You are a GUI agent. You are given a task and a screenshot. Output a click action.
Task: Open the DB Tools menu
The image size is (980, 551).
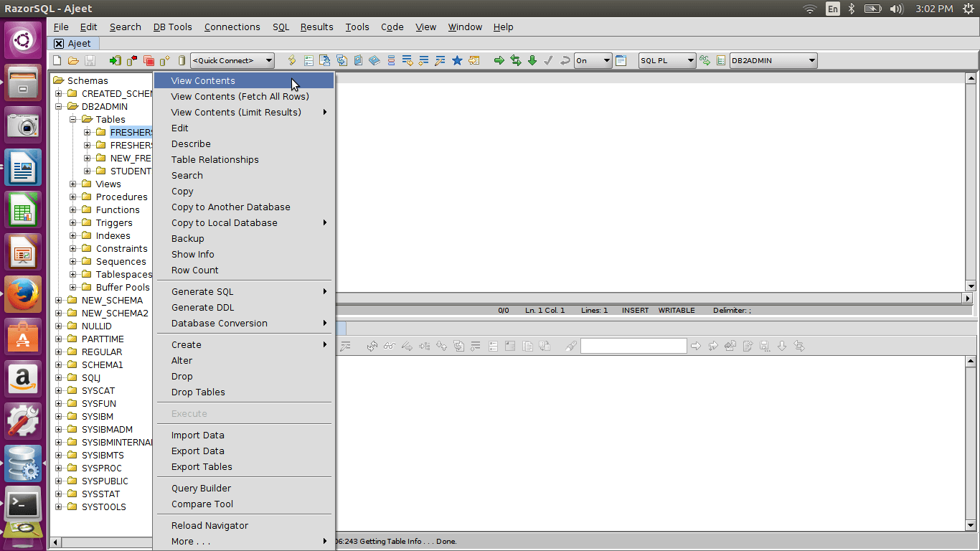click(x=173, y=27)
